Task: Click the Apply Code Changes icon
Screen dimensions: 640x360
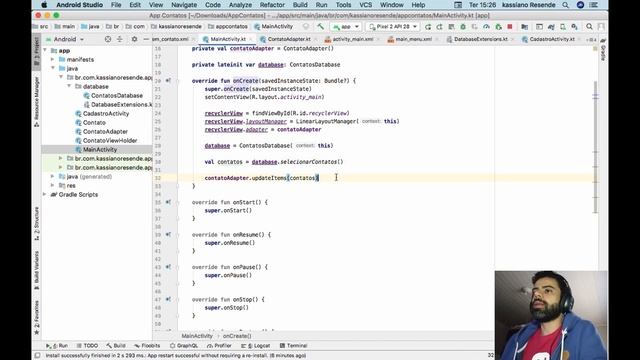Action: pyautogui.click(x=440, y=27)
